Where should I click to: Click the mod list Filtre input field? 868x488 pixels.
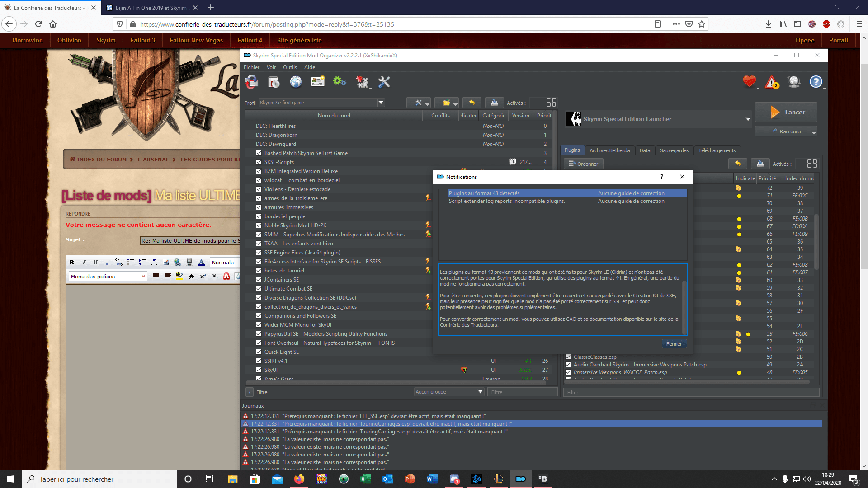pyautogui.click(x=522, y=392)
